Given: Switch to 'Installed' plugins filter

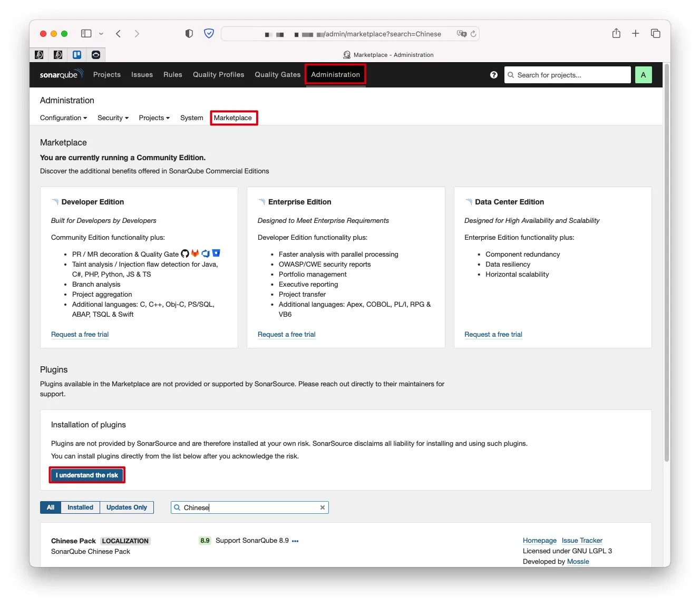Looking at the screenshot, I should (80, 507).
